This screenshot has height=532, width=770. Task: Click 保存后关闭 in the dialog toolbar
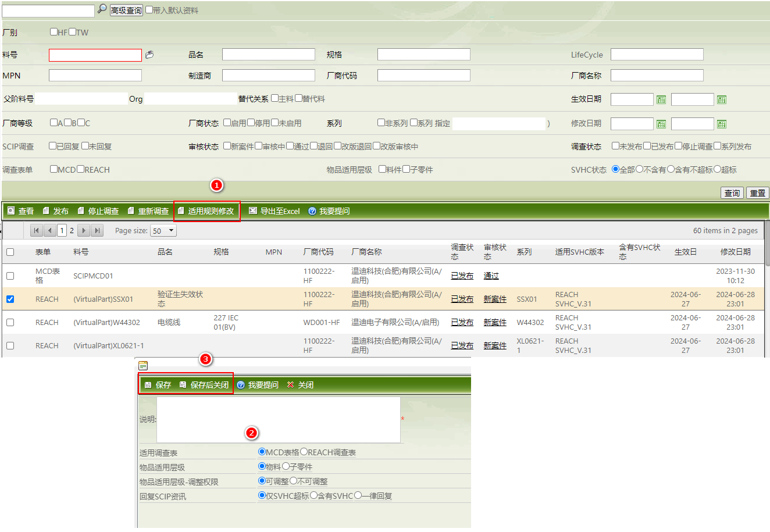[x=204, y=385]
